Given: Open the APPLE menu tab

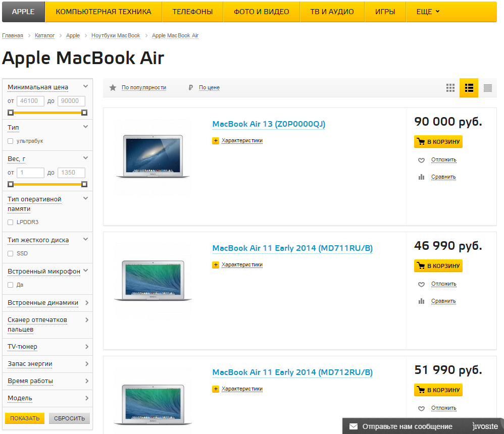Looking at the screenshot, I should pos(23,12).
